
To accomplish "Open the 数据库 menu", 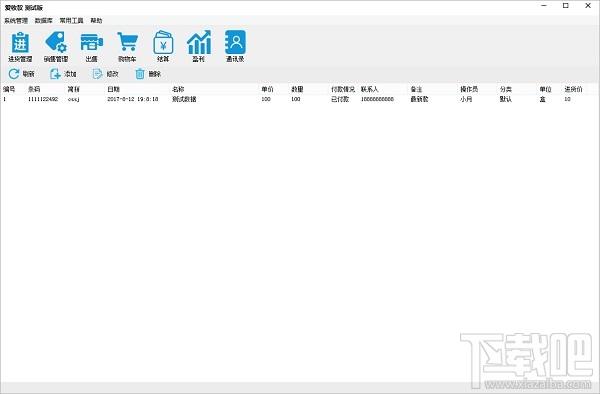I will [44, 21].
